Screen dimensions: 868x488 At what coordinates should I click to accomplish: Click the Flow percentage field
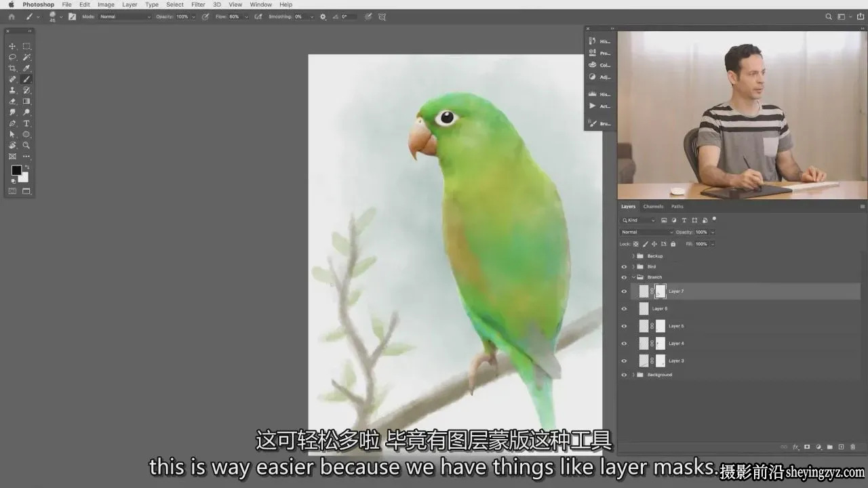click(x=236, y=16)
